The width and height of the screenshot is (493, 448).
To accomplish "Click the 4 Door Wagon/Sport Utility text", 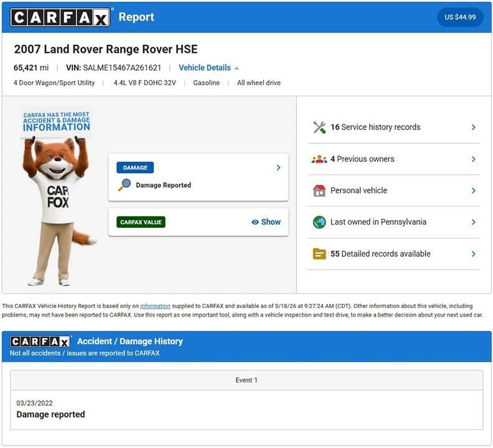I will [54, 83].
